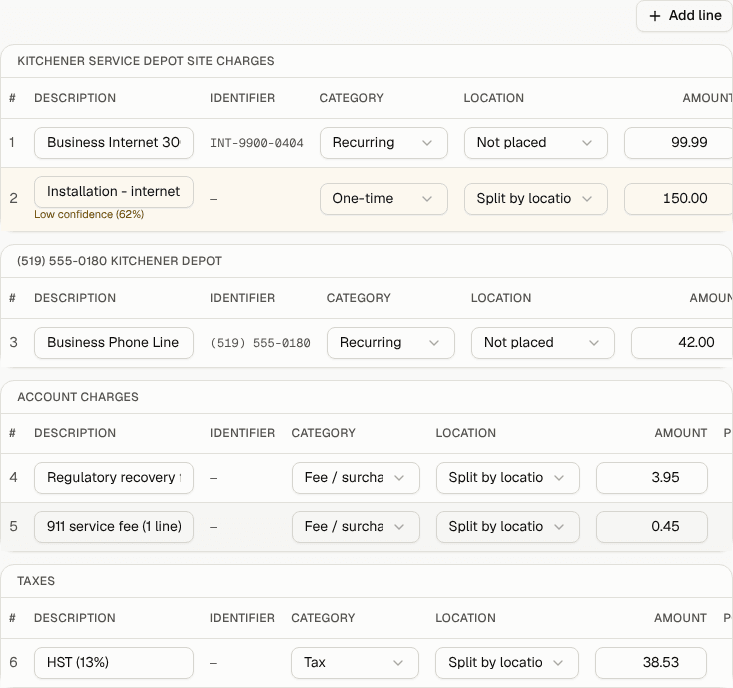Open Category dropdown for Business Phone Line row
The width and height of the screenshot is (733, 688).
pos(391,343)
